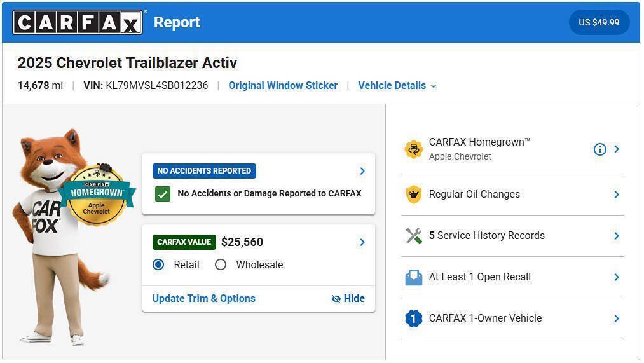Image resolution: width=644 pixels, height=363 pixels.
Task: Open the Original Window Sticker link
Action: coord(283,86)
